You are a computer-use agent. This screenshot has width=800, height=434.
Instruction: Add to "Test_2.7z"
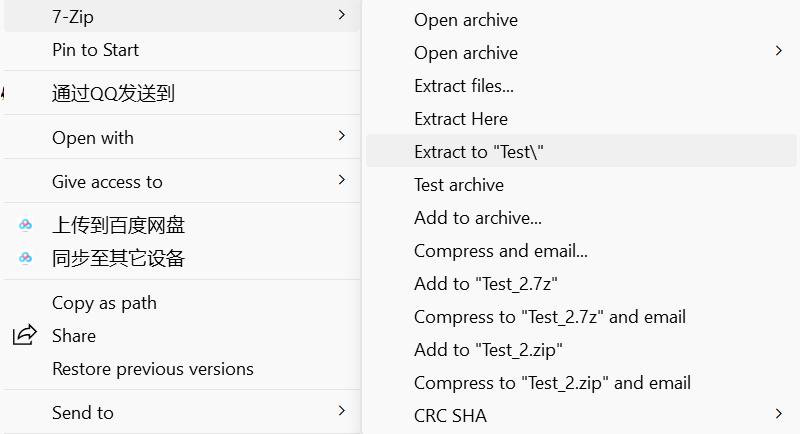[x=486, y=284]
